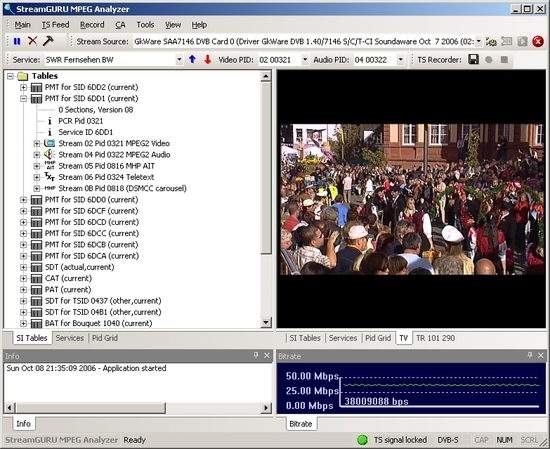
Task: Click the Tables folder icon
Action: click(22, 76)
